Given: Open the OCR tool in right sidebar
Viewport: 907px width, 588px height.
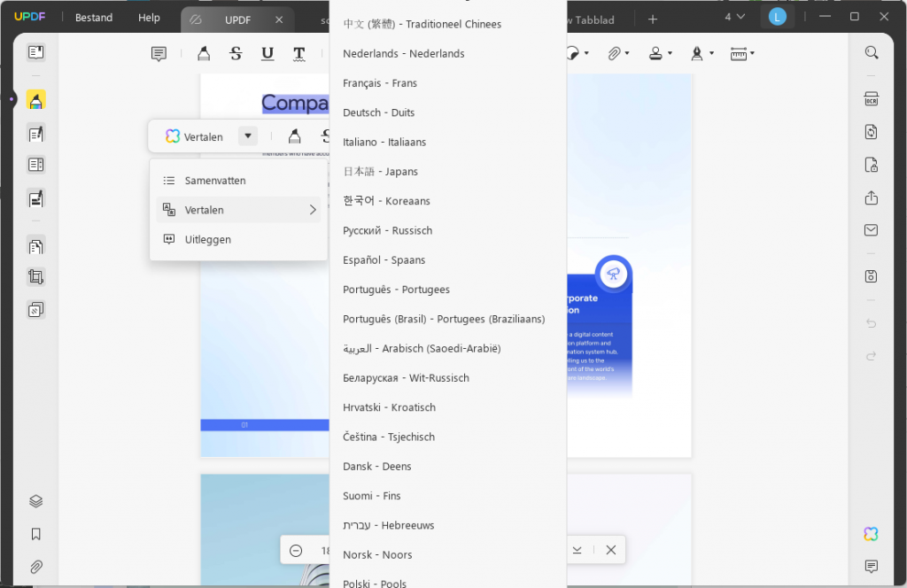Looking at the screenshot, I should pos(872,99).
